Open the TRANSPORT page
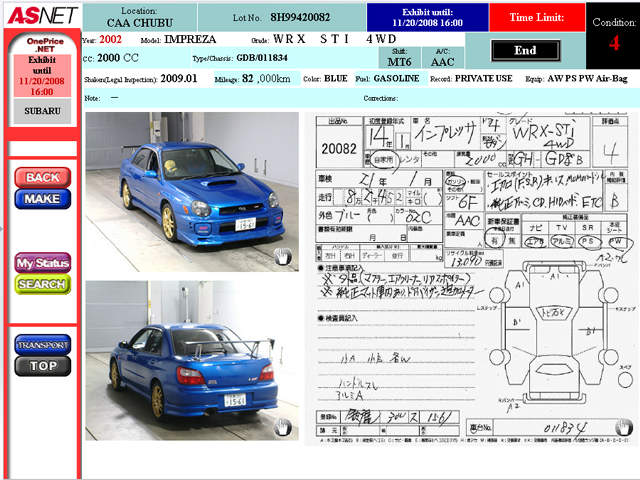 click(x=43, y=345)
